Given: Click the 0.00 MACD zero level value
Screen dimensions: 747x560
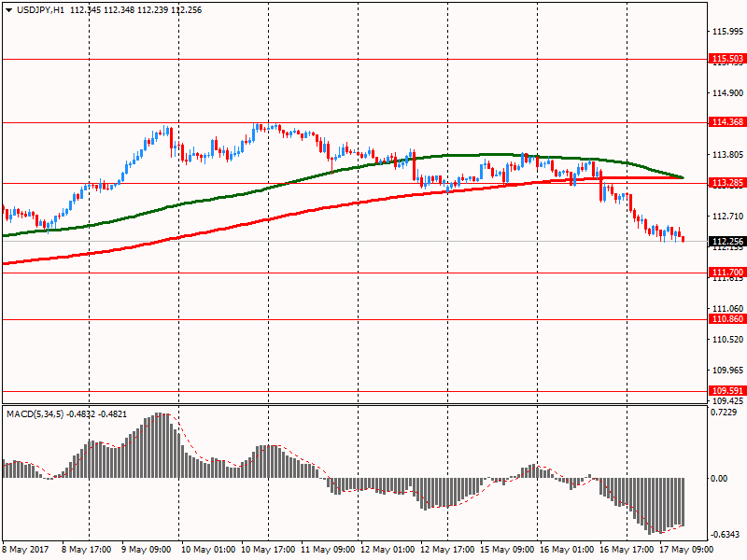Looking at the screenshot, I should (x=719, y=479).
